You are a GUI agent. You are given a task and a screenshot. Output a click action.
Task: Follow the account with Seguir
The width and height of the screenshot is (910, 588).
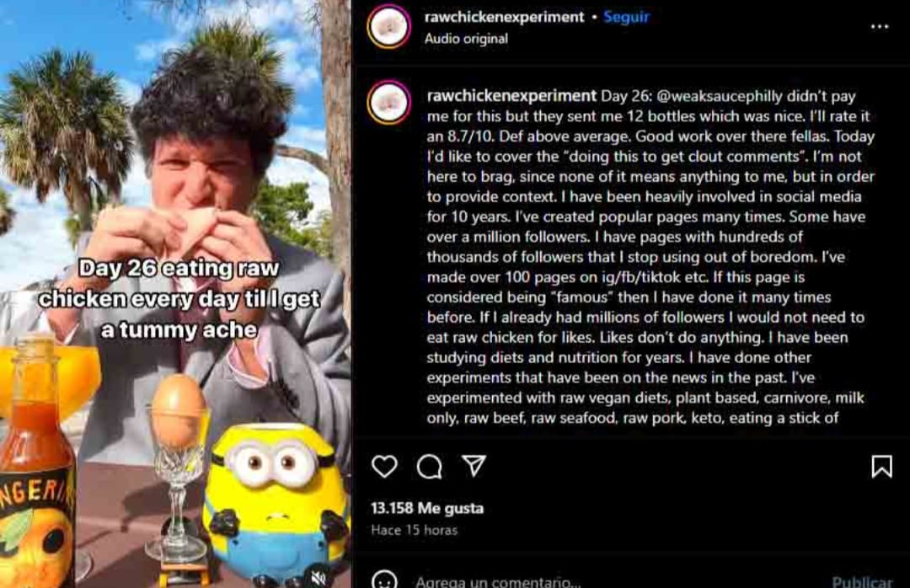click(626, 17)
